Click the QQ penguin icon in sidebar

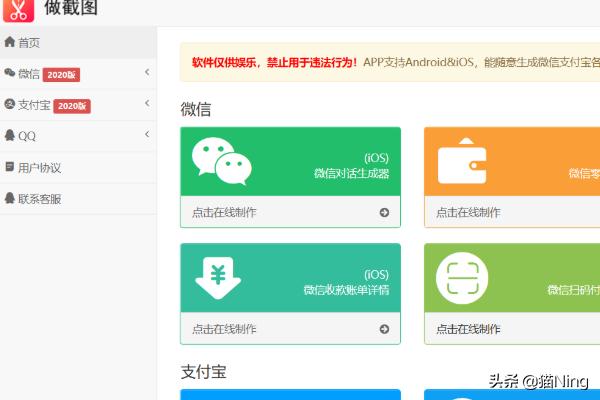pos(10,135)
